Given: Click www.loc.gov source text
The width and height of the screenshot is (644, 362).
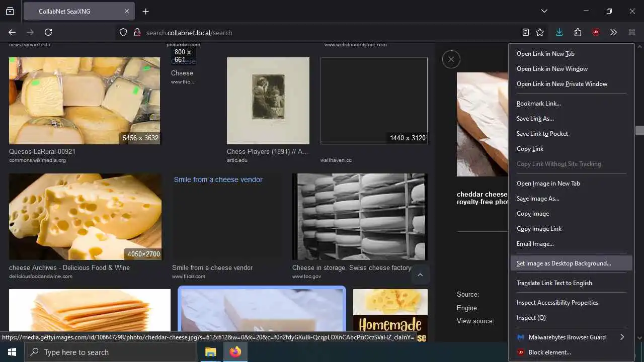Looking at the screenshot, I should [x=306, y=277].
